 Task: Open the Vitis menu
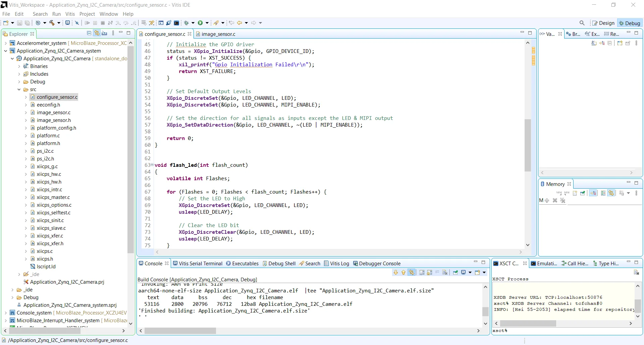click(x=70, y=14)
